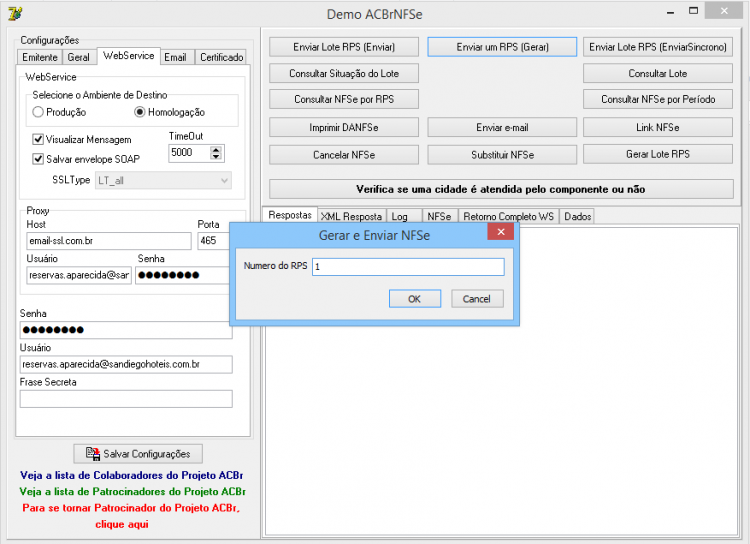
Task: Click the app icon in the title bar
Action: (x=15, y=13)
